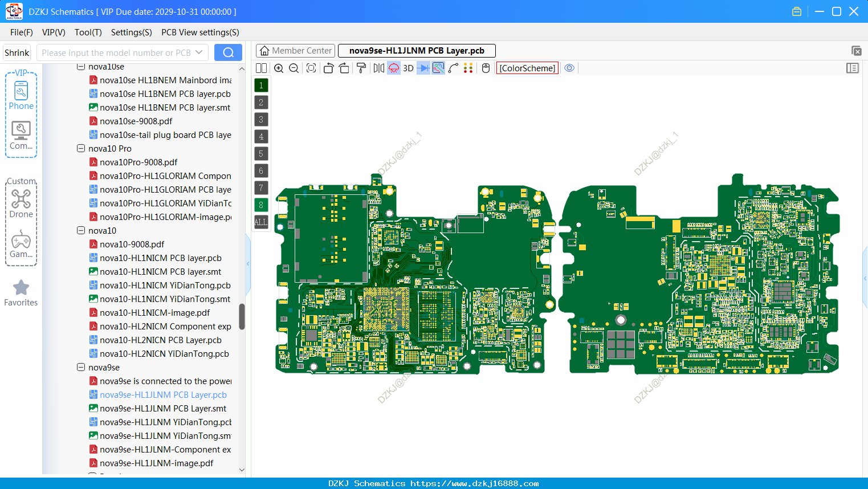This screenshot has width=868, height=489.
Task: Click the yellow briefcase title bar icon
Action: (x=797, y=11)
